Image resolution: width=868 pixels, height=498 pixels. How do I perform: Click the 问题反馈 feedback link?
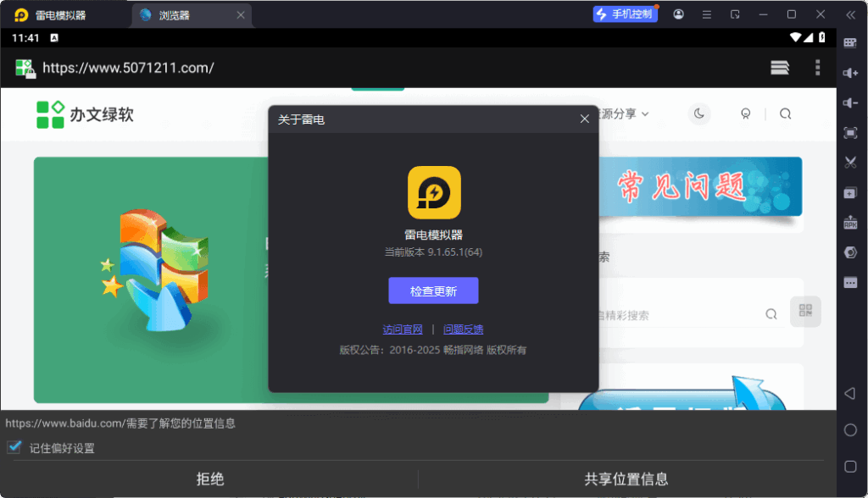click(463, 329)
